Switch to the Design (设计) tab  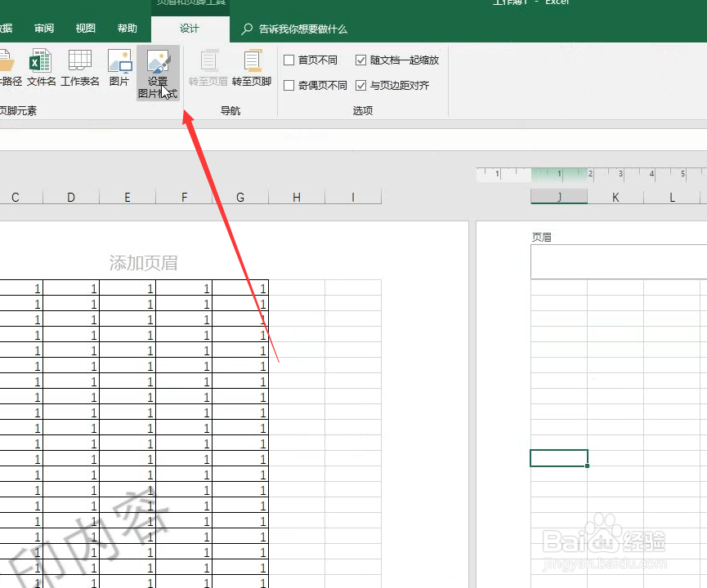pos(190,29)
